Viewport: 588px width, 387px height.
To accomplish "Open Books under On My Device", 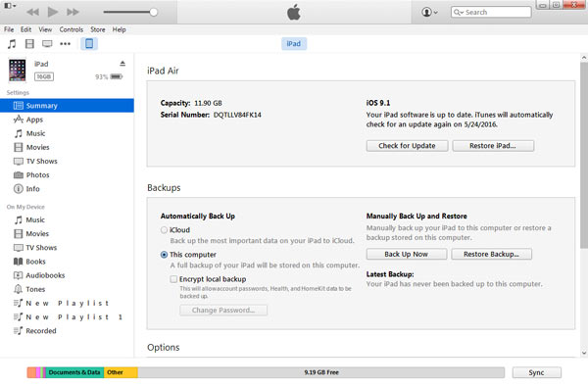I will coord(67,262).
